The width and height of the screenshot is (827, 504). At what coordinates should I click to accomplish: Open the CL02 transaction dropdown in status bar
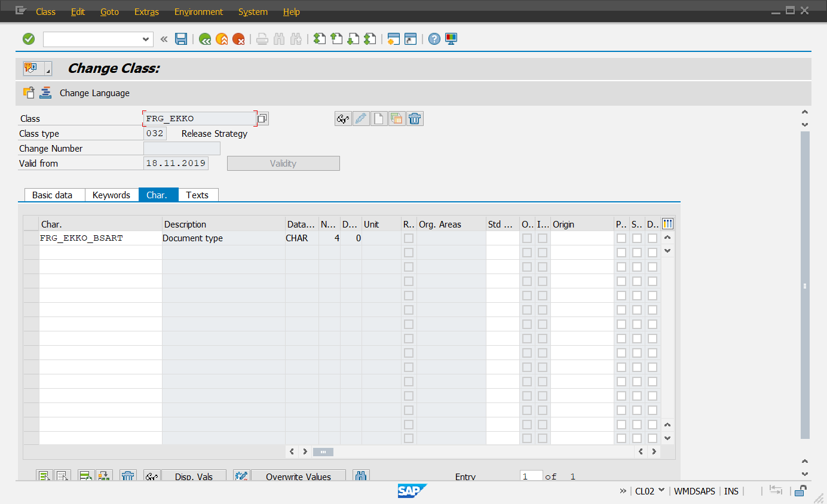661,491
